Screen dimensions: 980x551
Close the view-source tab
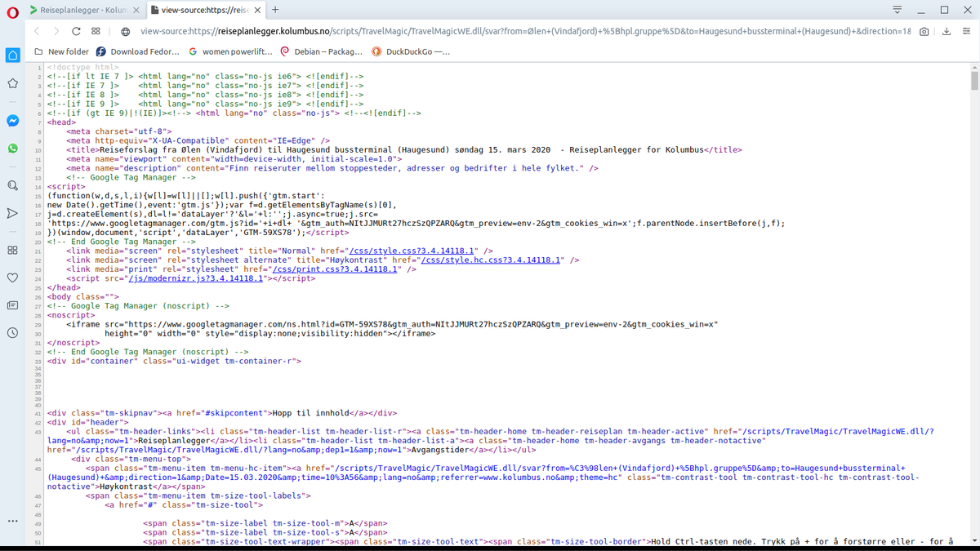tap(257, 11)
